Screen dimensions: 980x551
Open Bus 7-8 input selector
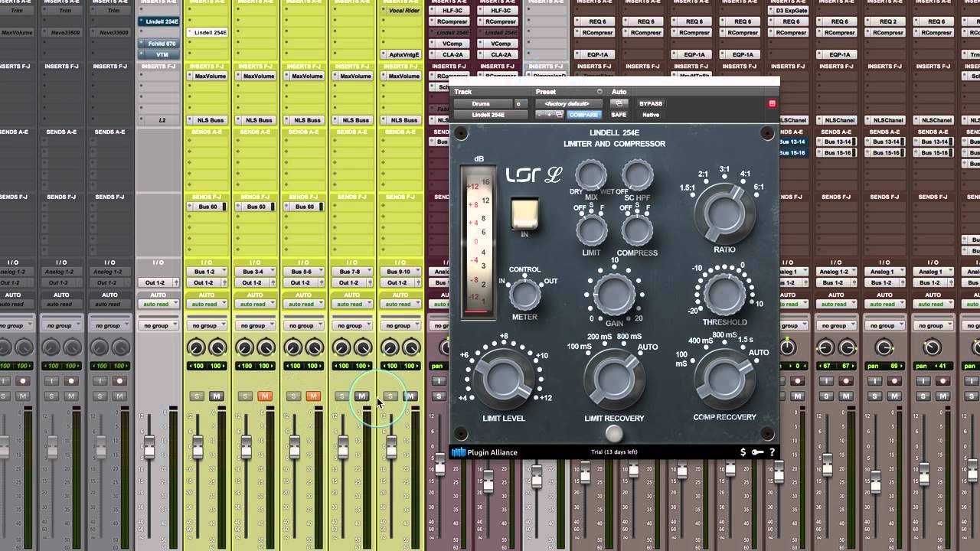(x=351, y=272)
